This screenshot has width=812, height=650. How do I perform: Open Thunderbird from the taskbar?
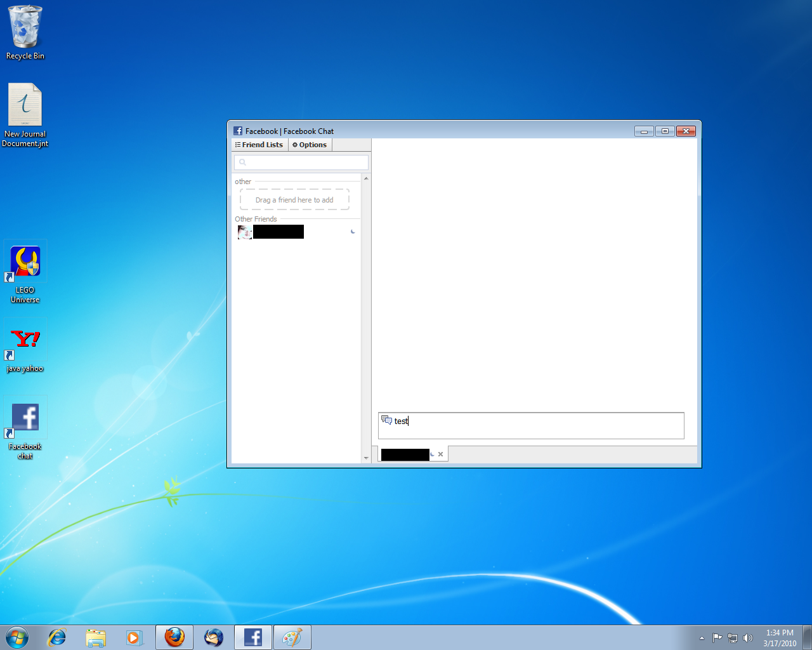[214, 637]
